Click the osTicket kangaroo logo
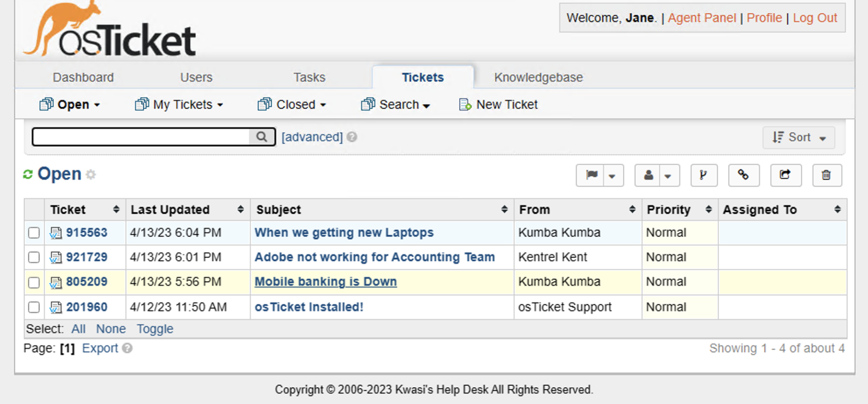Image resolution: width=868 pixels, height=404 pixels. pyautogui.click(x=109, y=29)
